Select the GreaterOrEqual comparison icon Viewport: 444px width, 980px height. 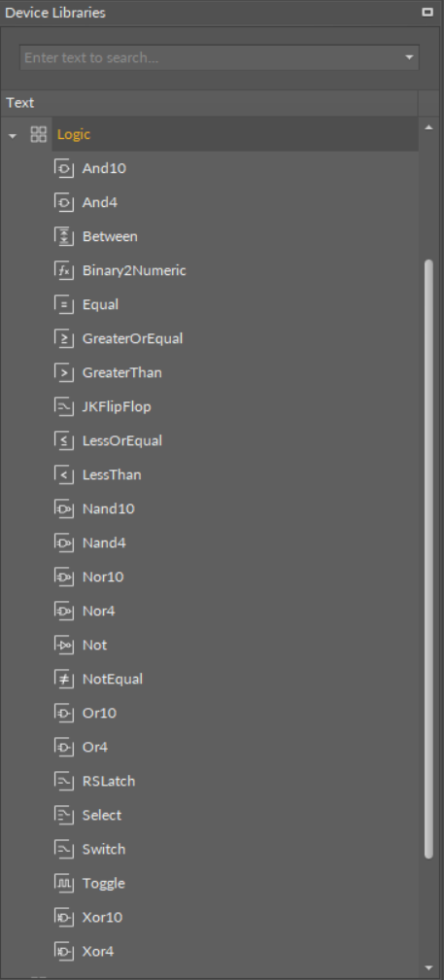tap(64, 338)
